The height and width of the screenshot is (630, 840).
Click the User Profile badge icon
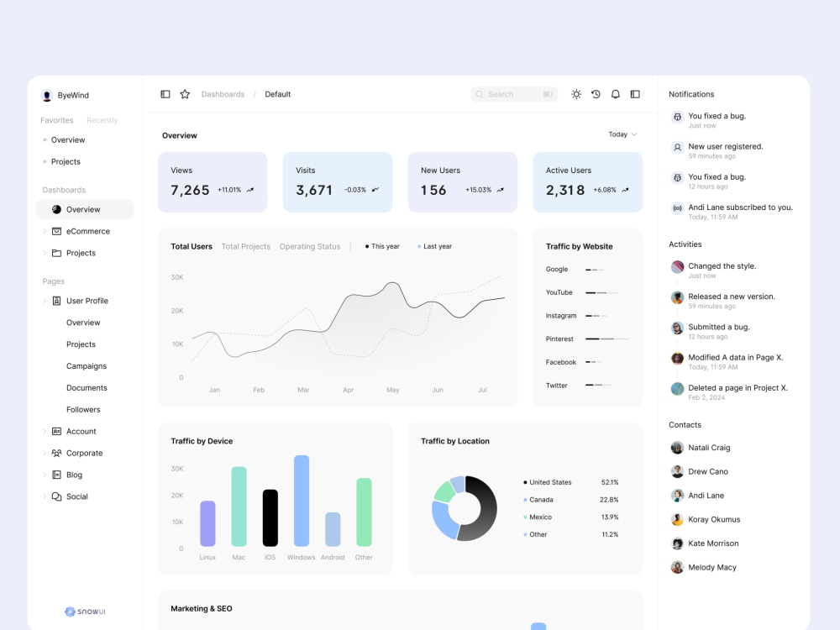tap(56, 301)
